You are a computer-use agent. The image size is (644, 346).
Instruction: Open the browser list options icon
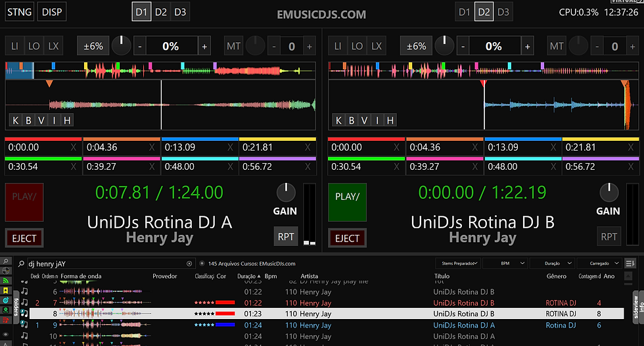630,263
